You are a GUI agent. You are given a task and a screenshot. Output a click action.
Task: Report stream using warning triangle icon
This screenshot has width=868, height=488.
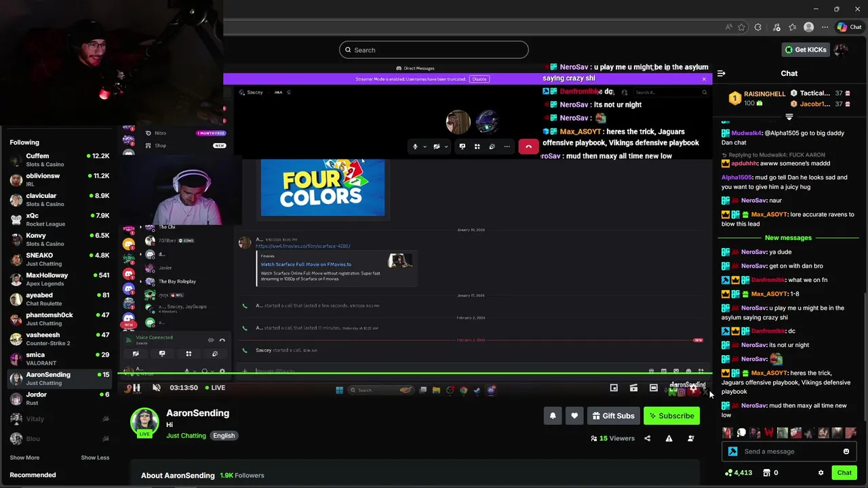point(669,439)
